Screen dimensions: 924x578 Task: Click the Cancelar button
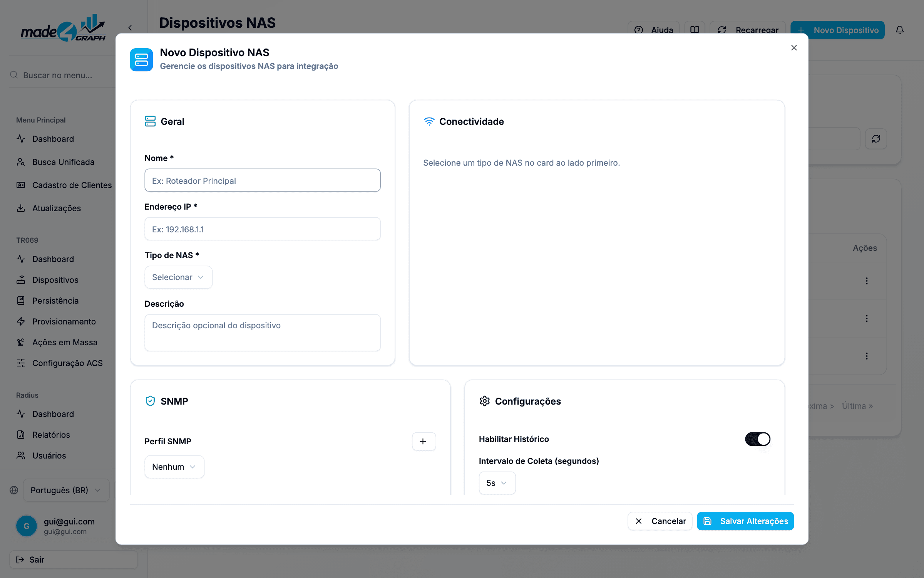660,521
